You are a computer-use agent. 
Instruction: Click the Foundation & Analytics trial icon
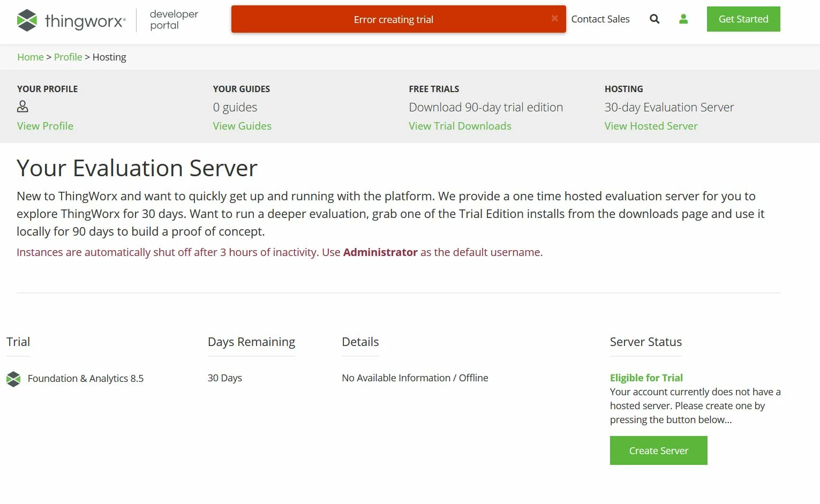[x=13, y=379]
